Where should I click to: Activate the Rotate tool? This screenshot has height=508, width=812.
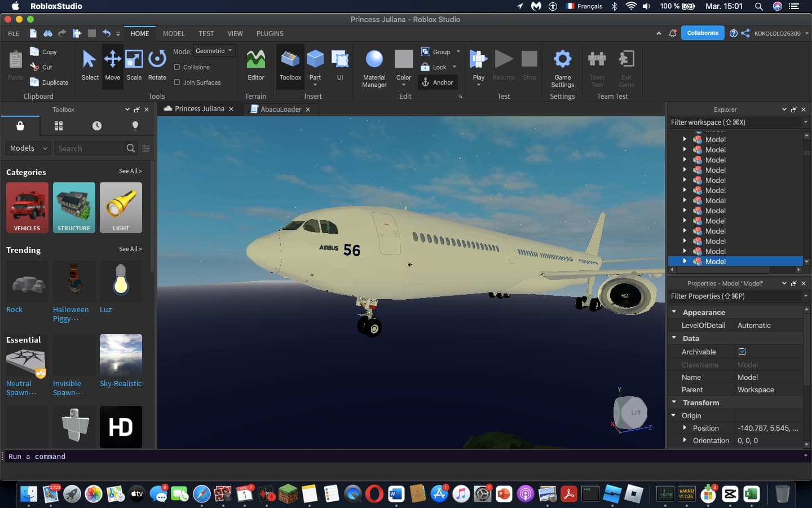click(157, 65)
